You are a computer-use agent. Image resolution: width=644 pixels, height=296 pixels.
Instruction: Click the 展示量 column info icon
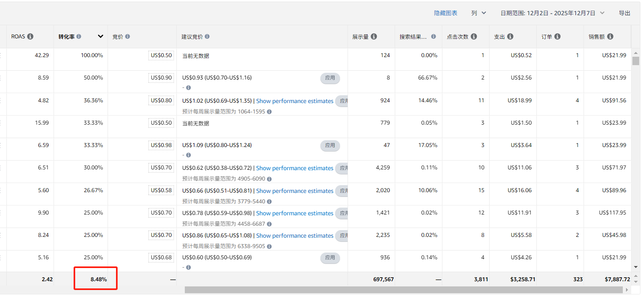[374, 36]
